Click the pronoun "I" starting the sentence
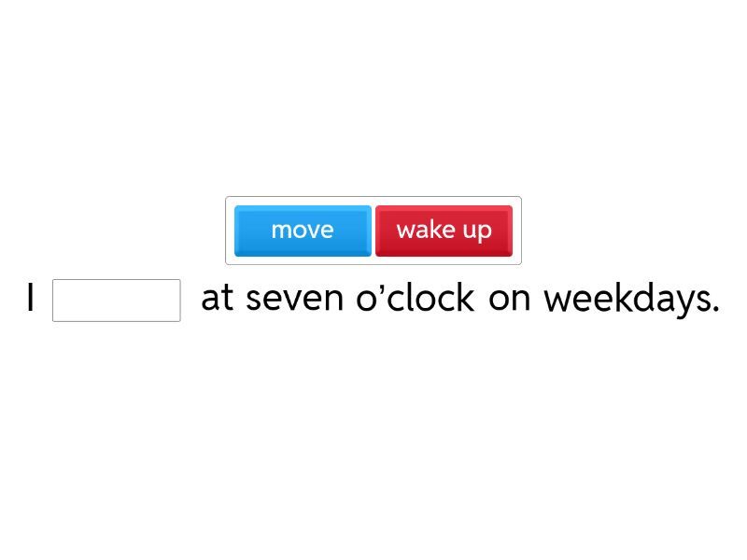Viewport: 747px width, 560px height. (31, 299)
